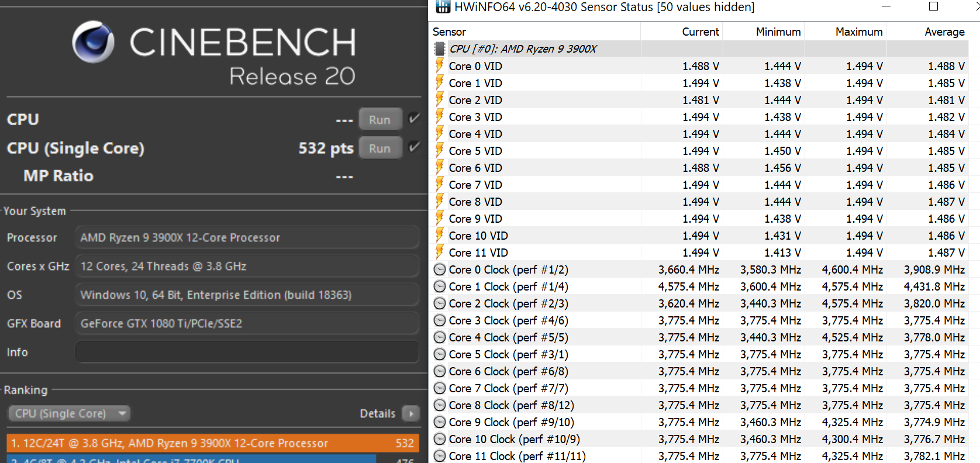The width and height of the screenshot is (980, 463).
Task: Click the lightning bolt icon for Core 2 VID
Action: [440, 99]
